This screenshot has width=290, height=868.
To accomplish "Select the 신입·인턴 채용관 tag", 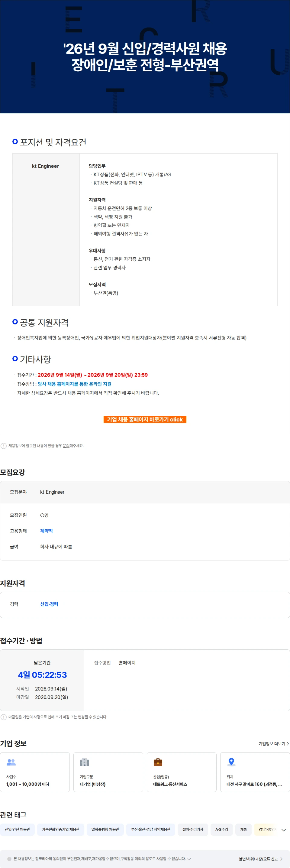I will pyautogui.click(x=18, y=829).
